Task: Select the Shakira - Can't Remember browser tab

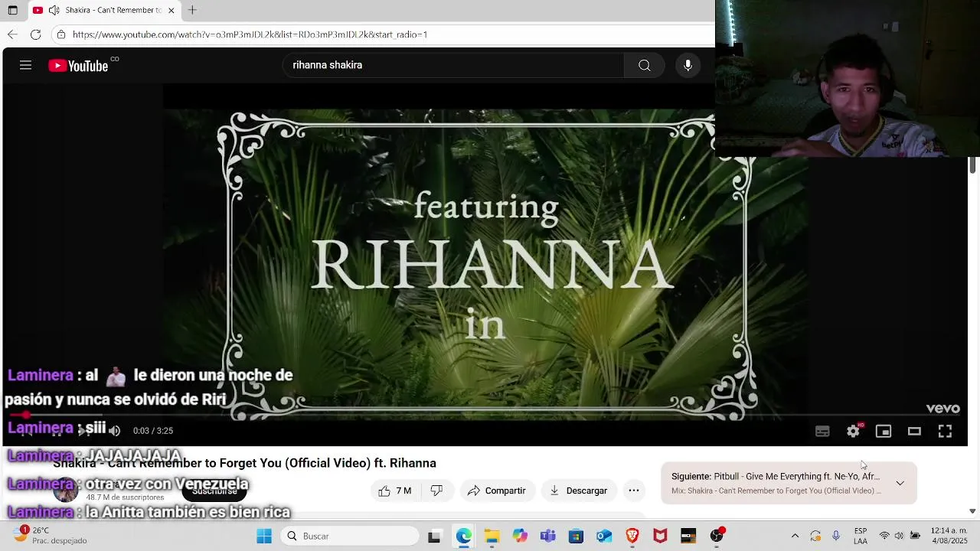Action: click(x=106, y=10)
